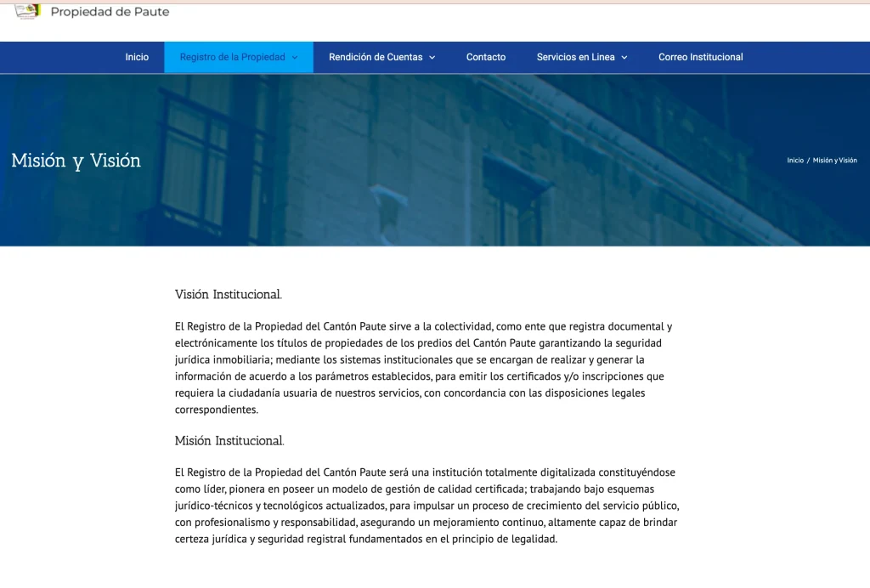Click the Misión y Visión banner heading
Screen dimensions: 870x588
[x=76, y=160]
